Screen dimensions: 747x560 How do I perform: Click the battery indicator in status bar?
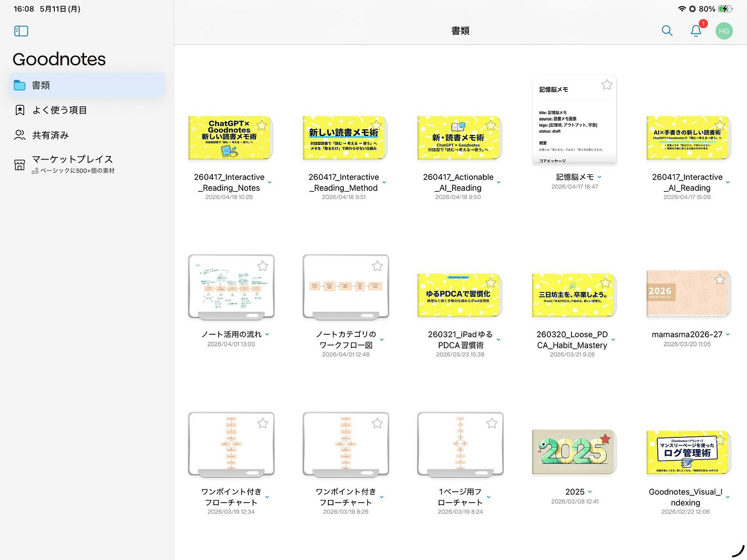coord(725,9)
